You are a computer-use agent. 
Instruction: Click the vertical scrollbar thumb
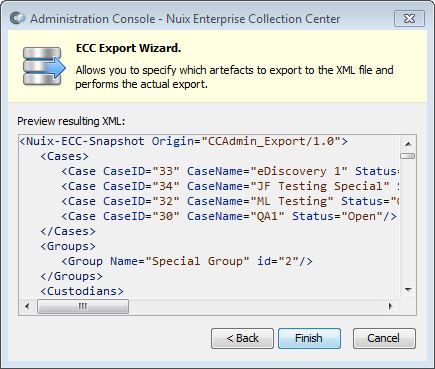(408, 156)
